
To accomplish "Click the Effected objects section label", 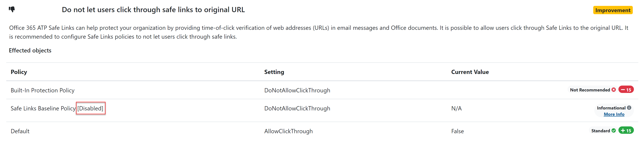I will [x=30, y=50].
